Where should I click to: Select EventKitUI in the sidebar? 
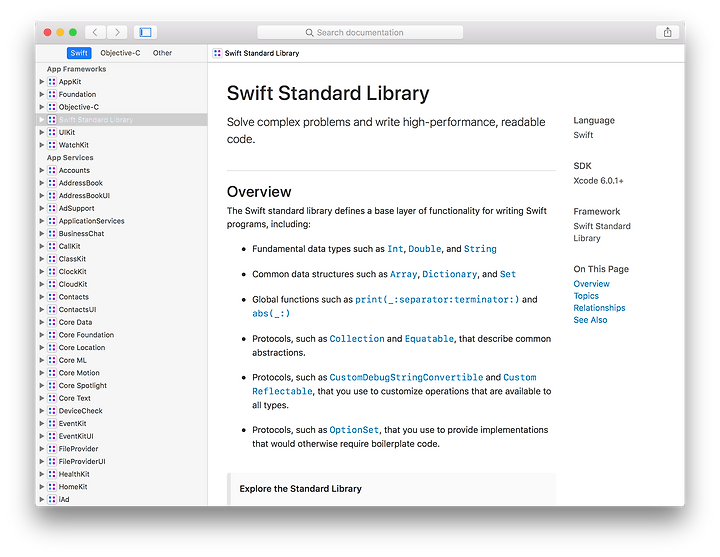pos(122,436)
